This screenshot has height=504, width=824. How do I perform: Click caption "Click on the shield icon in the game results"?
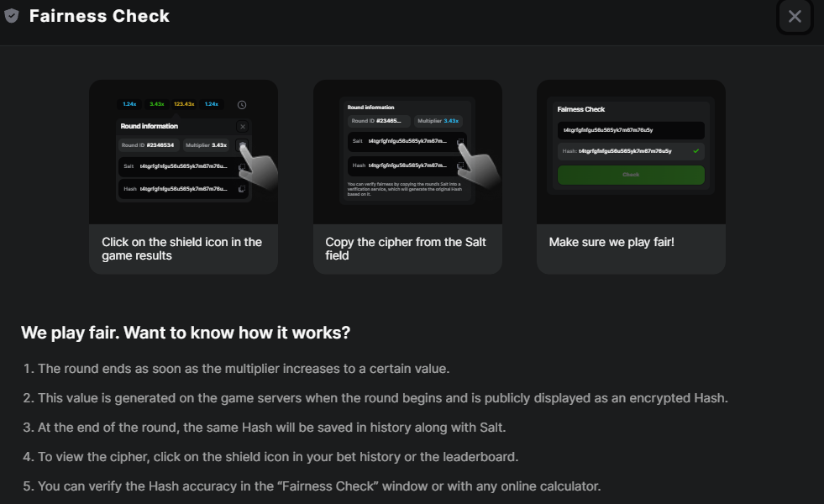(181, 249)
